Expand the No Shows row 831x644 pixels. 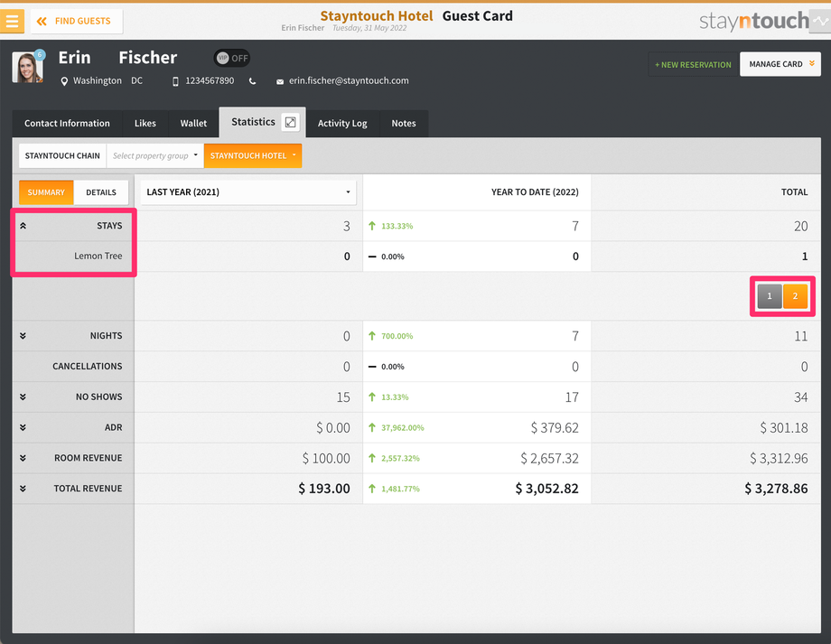click(23, 397)
